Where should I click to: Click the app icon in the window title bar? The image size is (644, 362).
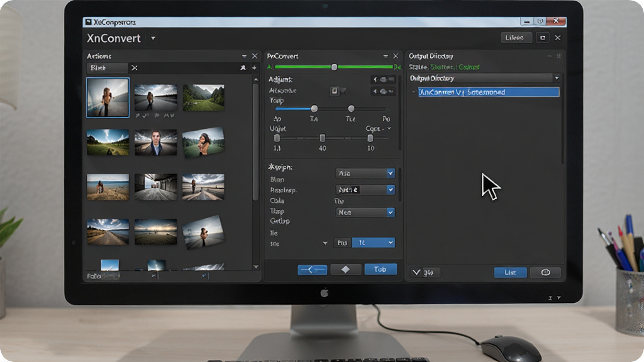(88, 22)
